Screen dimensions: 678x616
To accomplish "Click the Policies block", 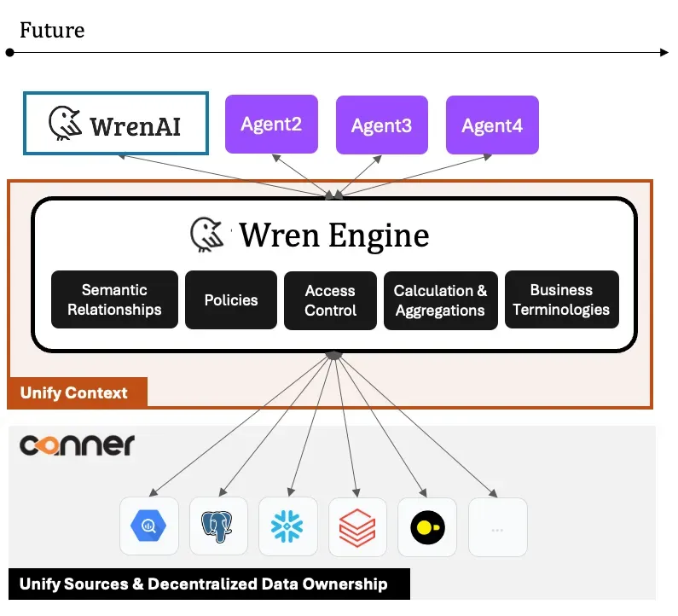I will [x=230, y=299].
